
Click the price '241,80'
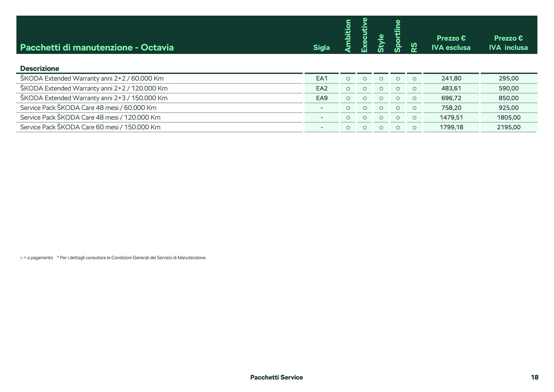451,79
